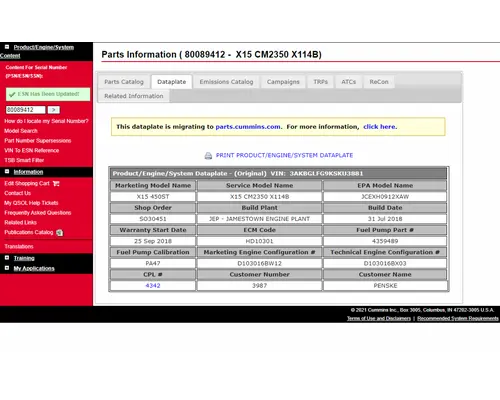Collapse the Product/Engine/System Content section
The width and height of the screenshot is (500, 400).
pyautogui.click(x=7, y=47)
